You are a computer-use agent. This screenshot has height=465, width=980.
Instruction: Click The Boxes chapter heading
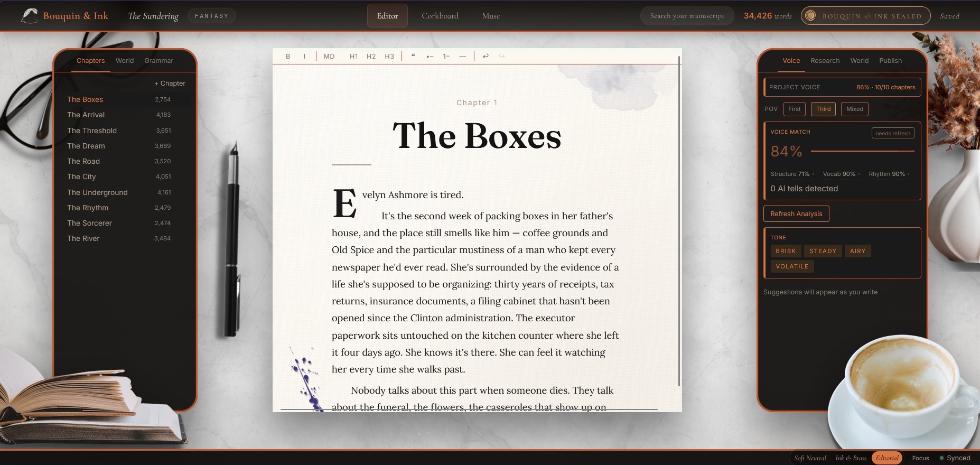(x=477, y=136)
